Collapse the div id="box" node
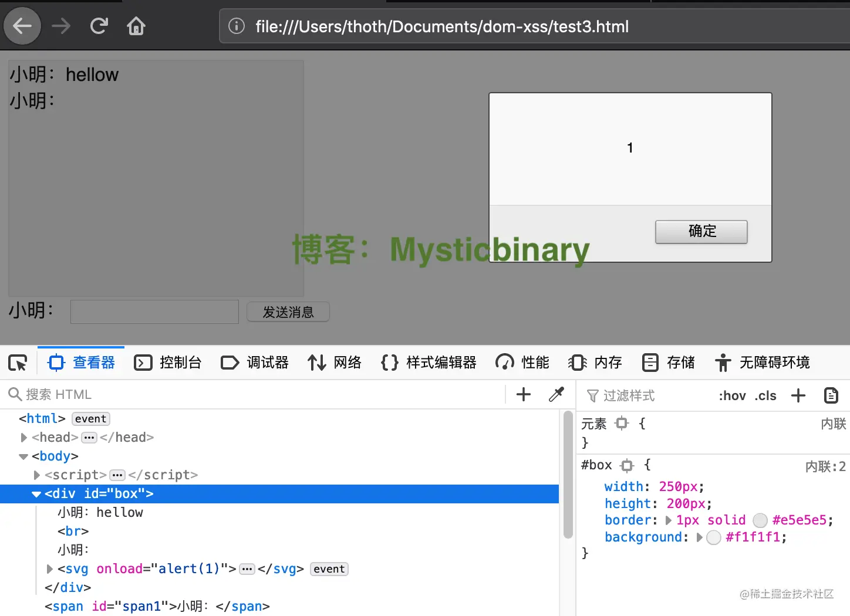The width and height of the screenshot is (850, 616). (36, 494)
